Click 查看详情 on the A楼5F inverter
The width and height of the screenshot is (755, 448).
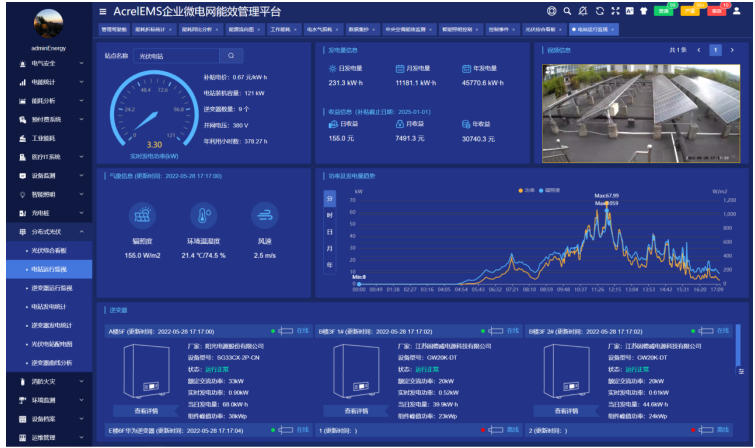tap(146, 411)
